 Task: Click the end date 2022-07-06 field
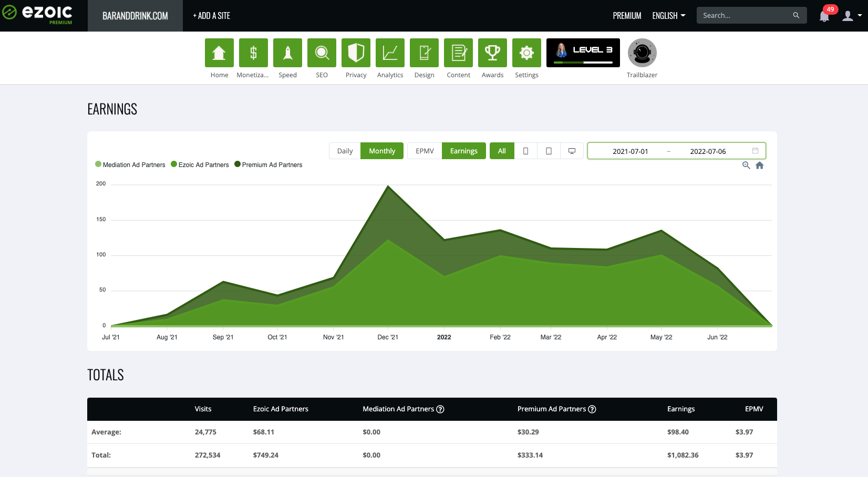[x=708, y=151]
